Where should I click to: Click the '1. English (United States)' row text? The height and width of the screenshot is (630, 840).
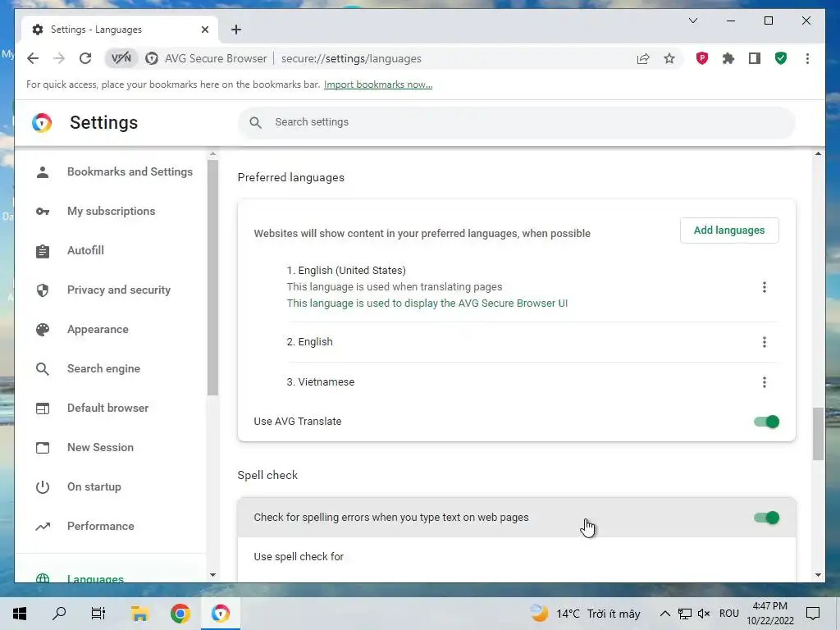[346, 271]
